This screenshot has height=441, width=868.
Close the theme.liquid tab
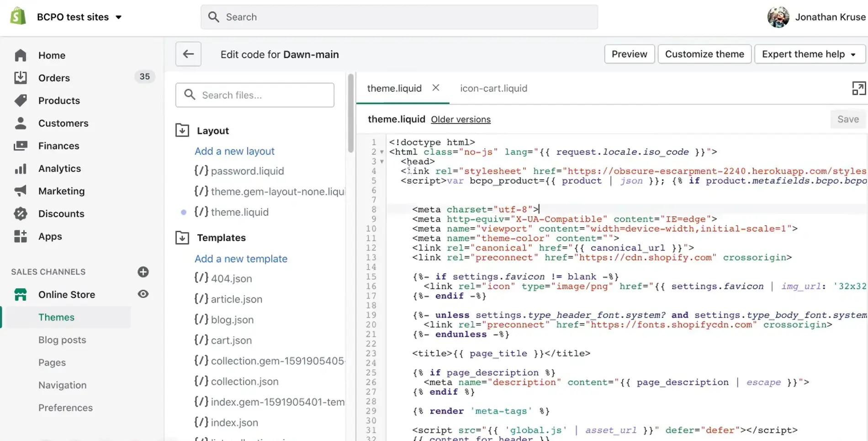pyautogui.click(x=436, y=88)
